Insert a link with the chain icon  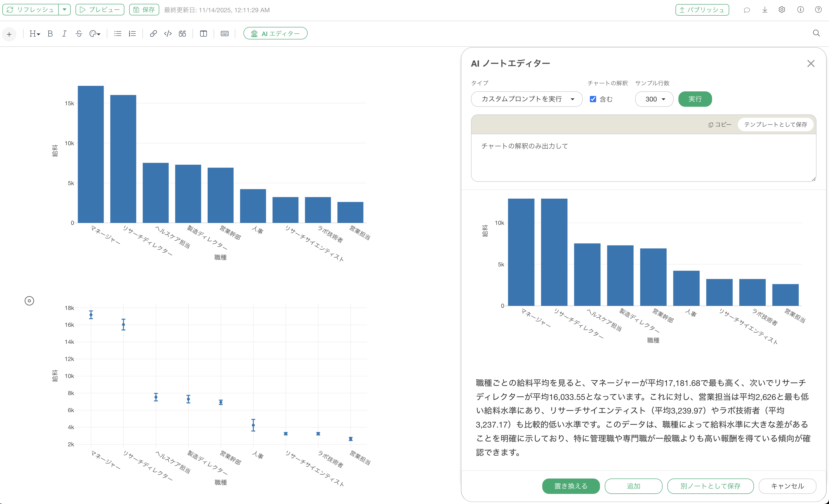click(153, 34)
